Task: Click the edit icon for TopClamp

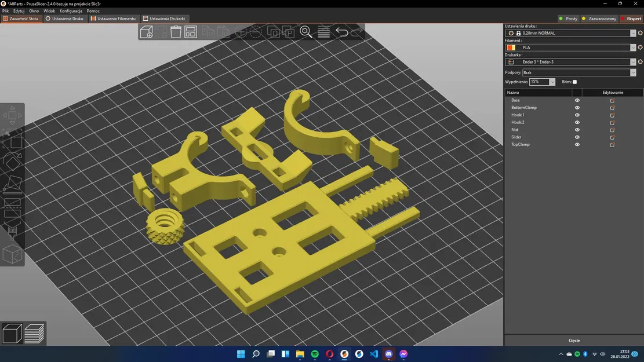Action: [612, 144]
